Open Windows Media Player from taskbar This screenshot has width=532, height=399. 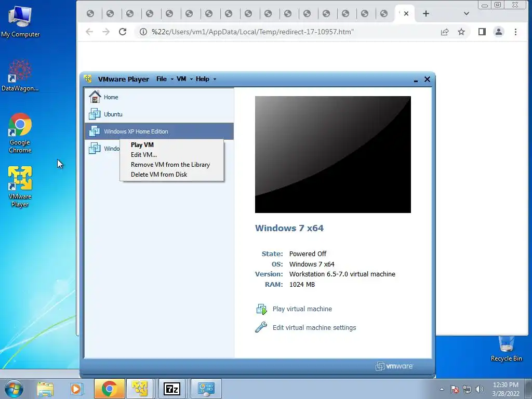coord(76,389)
